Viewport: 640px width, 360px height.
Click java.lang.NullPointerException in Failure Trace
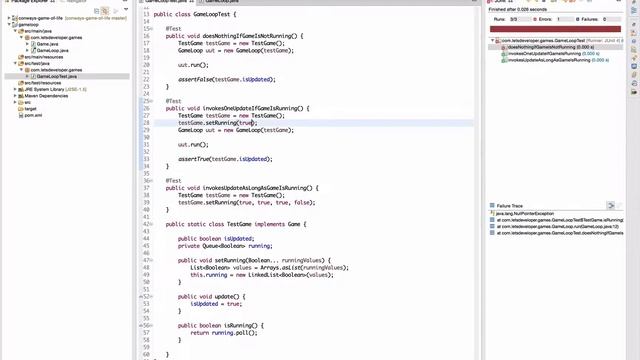[524, 213]
